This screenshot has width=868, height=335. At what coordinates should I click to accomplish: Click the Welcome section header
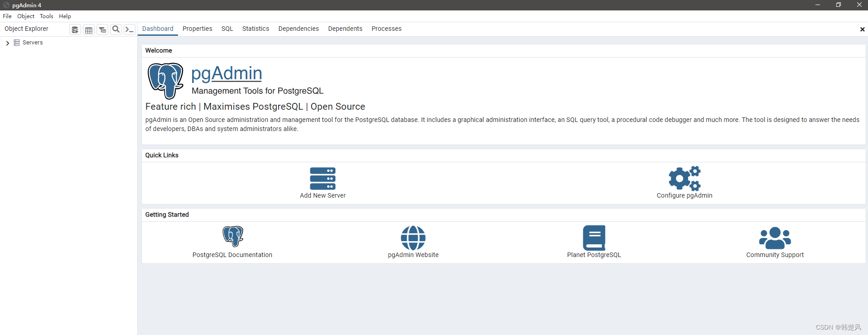(x=159, y=50)
